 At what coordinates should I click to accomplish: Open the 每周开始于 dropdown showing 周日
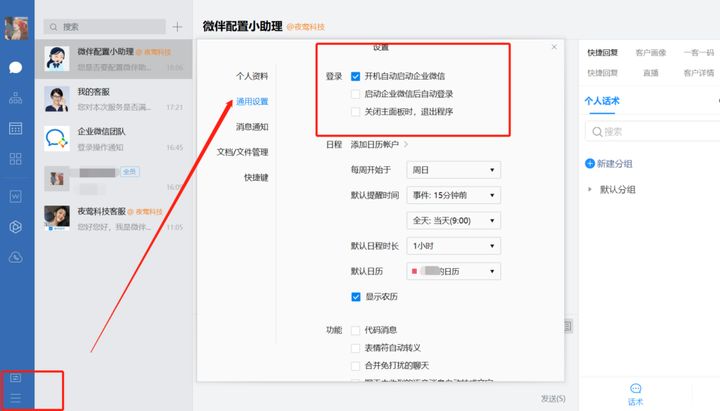[x=453, y=170]
